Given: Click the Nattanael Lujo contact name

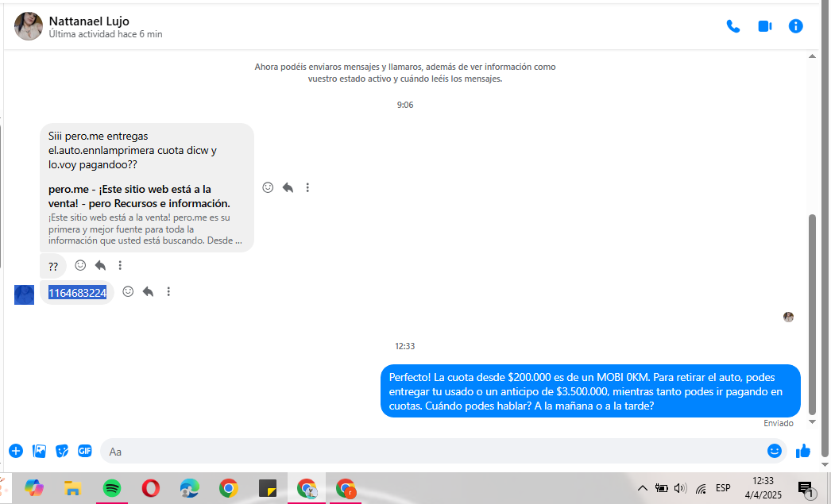Looking at the screenshot, I should pyautogui.click(x=89, y=21).
